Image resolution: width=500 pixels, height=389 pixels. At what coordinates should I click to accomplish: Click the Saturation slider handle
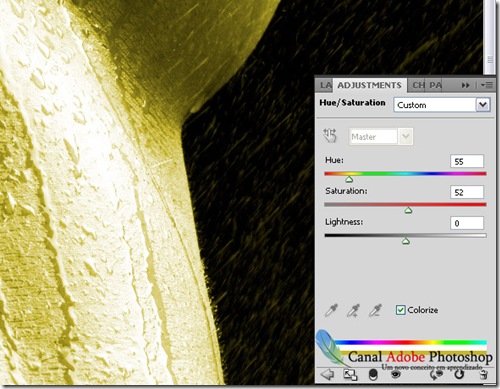(408, 210)
